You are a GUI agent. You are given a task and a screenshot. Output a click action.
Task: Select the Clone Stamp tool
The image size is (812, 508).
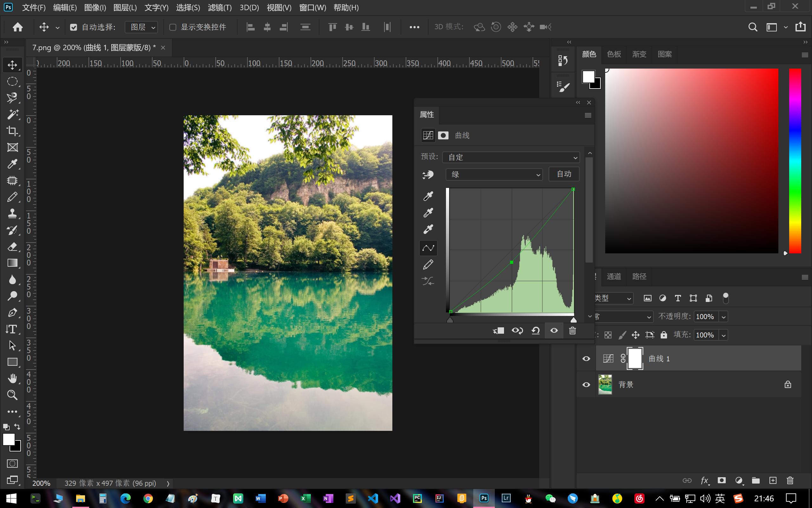(12, 213)
